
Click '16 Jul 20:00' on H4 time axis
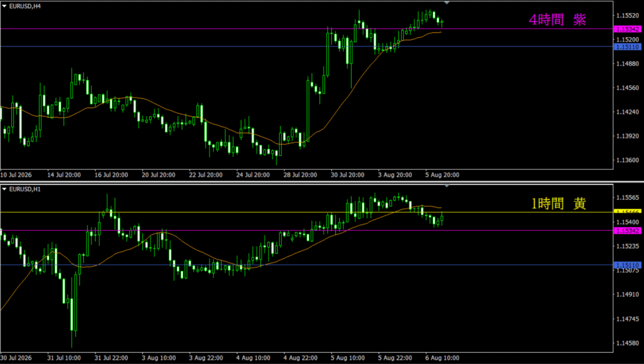[111, 175]
